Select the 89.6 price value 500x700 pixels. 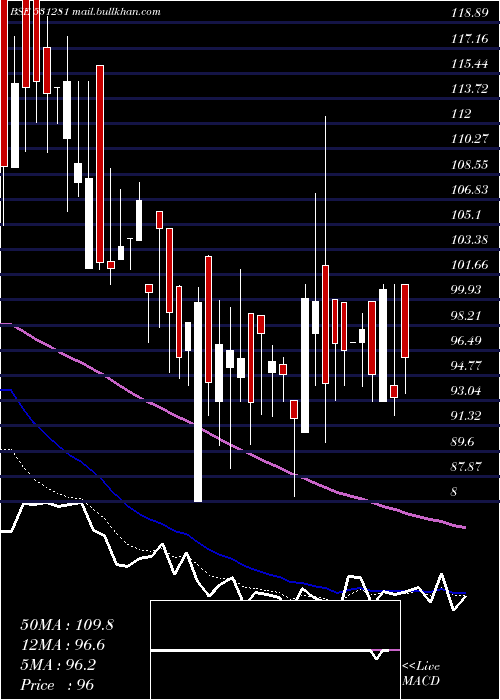(x=464, y=442)
